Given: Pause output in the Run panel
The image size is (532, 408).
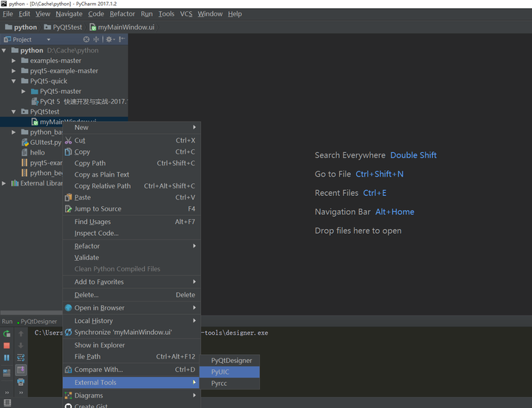Looking at the screenshot, I should coord(7,358).
